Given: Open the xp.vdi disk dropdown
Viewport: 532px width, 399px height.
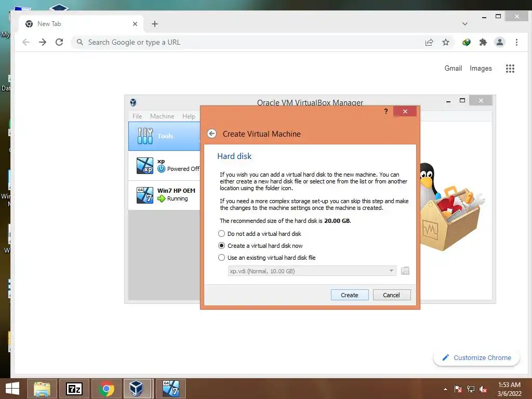Looking at the screenshot, I should coord(312,271).
